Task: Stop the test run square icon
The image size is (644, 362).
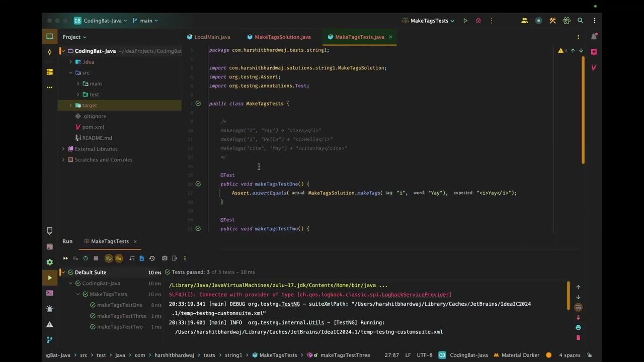Action: pos(96,258)
